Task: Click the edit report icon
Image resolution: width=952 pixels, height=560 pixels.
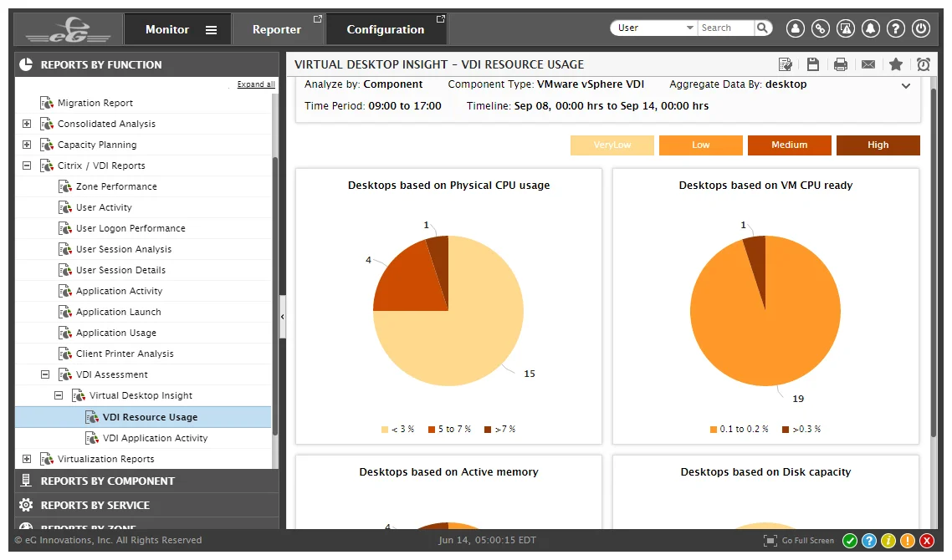Action: [x=785, y=64]
